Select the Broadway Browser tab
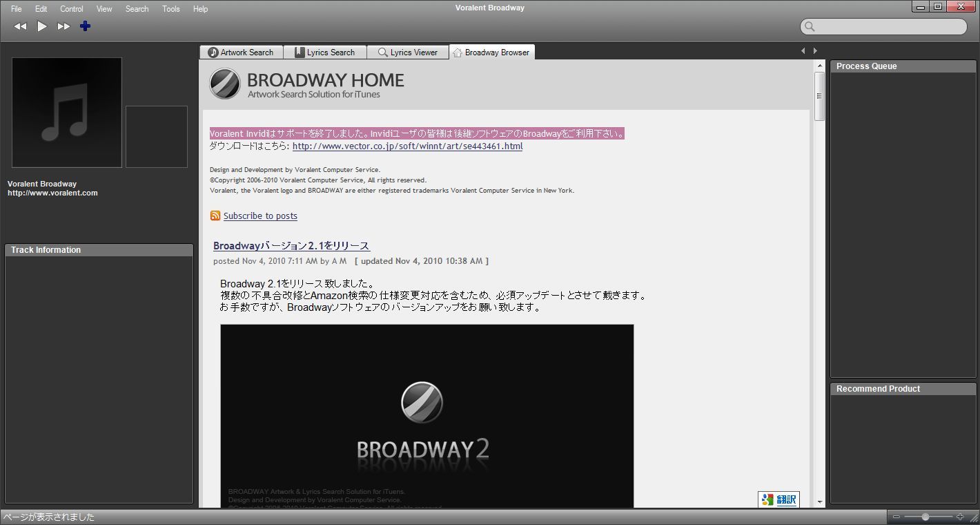 (x=491, y=52)
